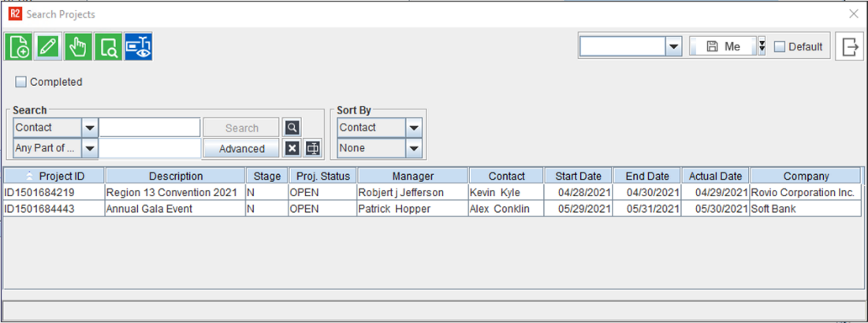Tick the Default checkbox
This screenshot has height=323, width=868.
(x=780, y=47)
